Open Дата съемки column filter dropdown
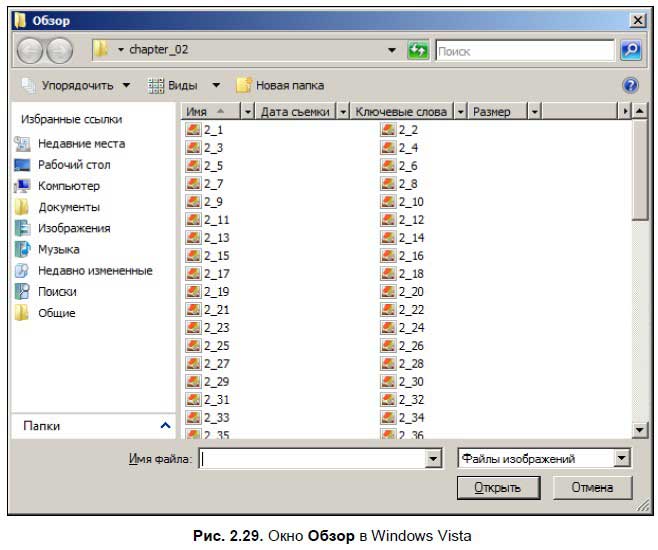The width and height of the screenshot is (658, 550). [x=343, y=112]
